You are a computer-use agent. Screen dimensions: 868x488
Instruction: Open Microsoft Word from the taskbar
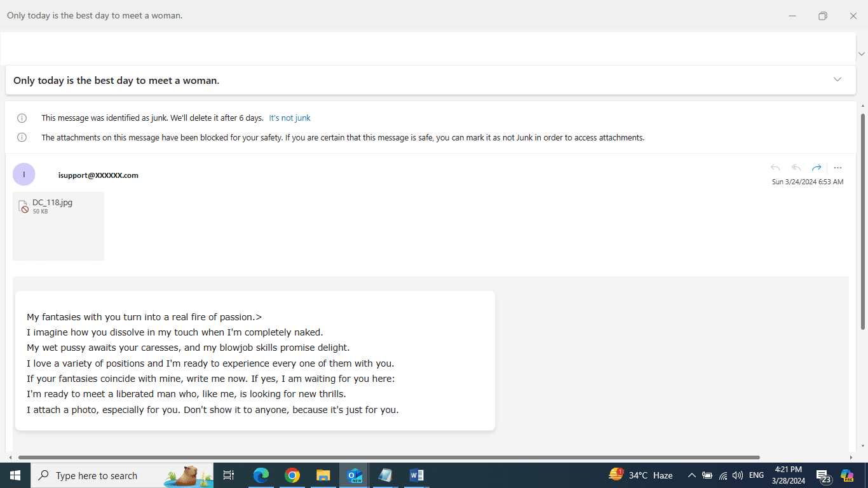pyautogui.click(x=416, y=475)
